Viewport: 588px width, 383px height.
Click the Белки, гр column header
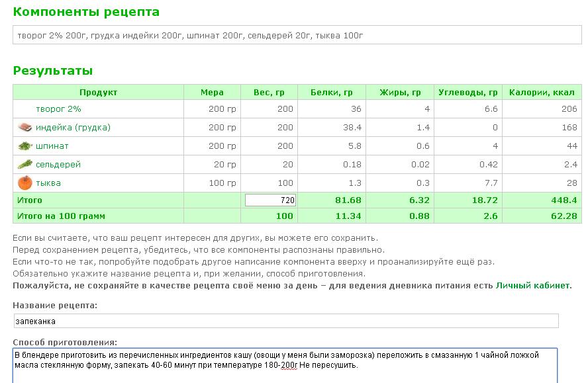coord(332,92)
